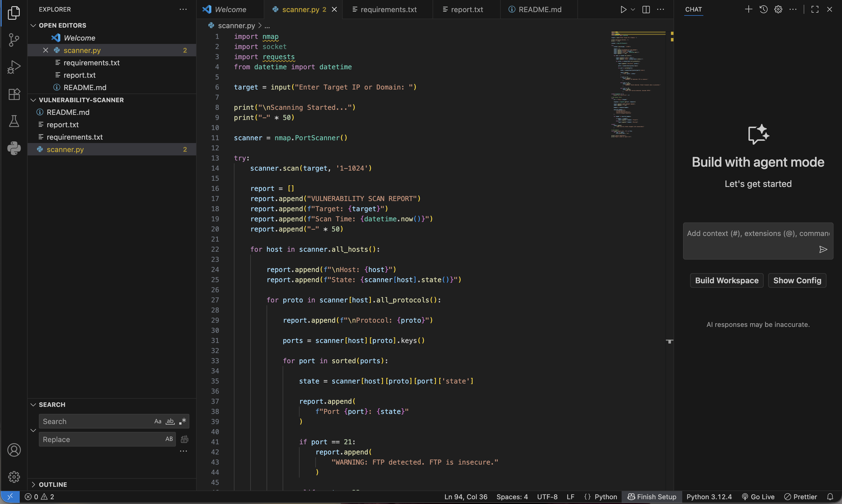842x504 pixels.
Task: Open the Extensions view
Action: (x=14, y=94)
